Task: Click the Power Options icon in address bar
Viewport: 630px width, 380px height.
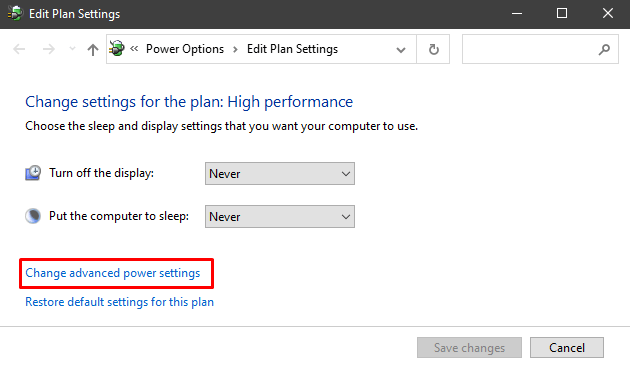Action: [x=117, y=49]
